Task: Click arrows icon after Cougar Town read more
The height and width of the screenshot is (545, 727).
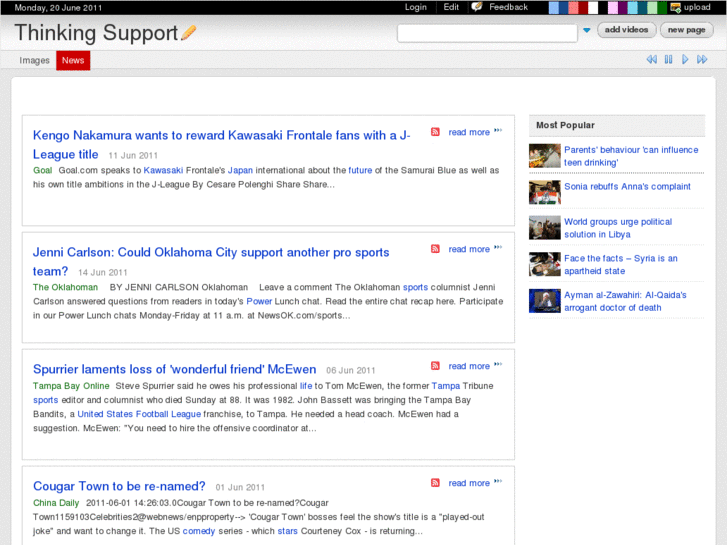Action: click(x=498, y=481)
